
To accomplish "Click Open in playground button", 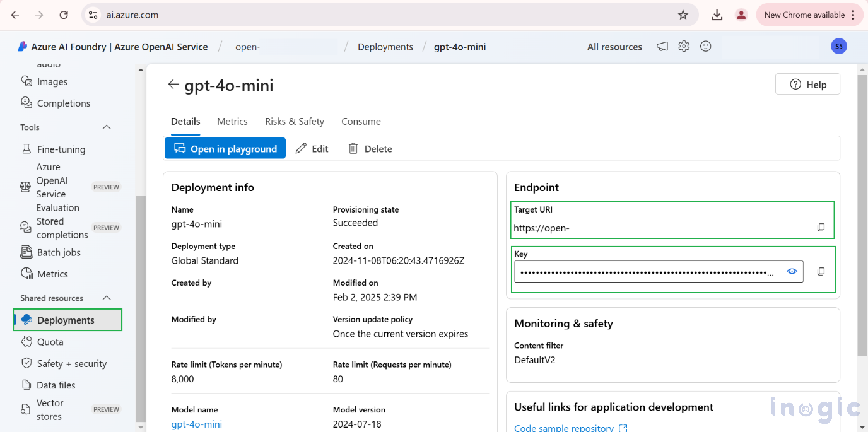I will (x=225, y=149).
